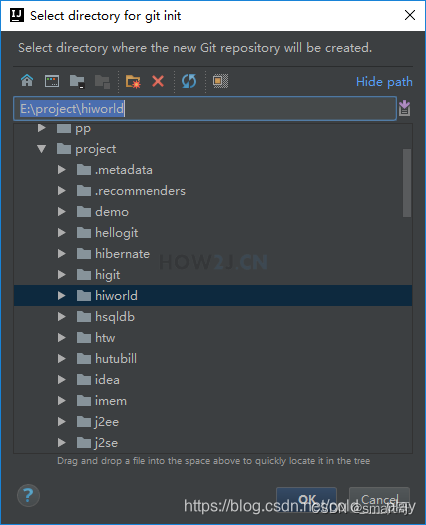Dismiss dialog with Cancel button
426x525 pixels.
pos(379,500)
